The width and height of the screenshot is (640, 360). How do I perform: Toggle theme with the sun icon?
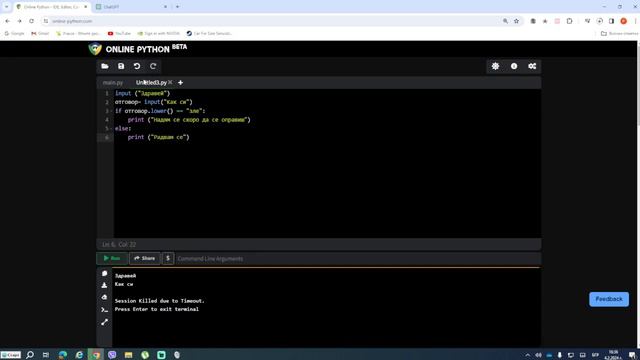click(x=495, y=66)
